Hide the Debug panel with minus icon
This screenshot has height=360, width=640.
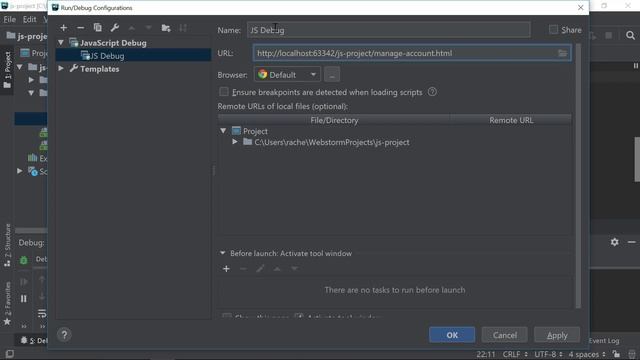point(631,242)
